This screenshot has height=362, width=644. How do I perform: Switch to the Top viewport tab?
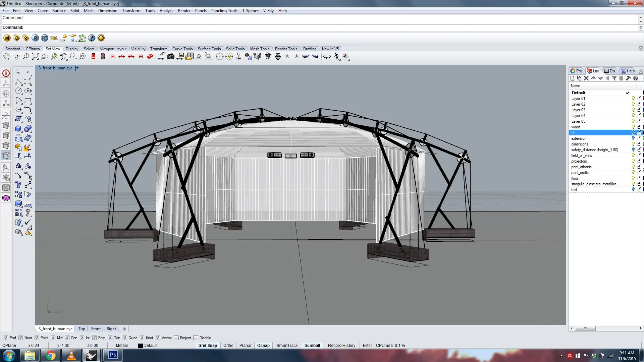click(82, 329)
